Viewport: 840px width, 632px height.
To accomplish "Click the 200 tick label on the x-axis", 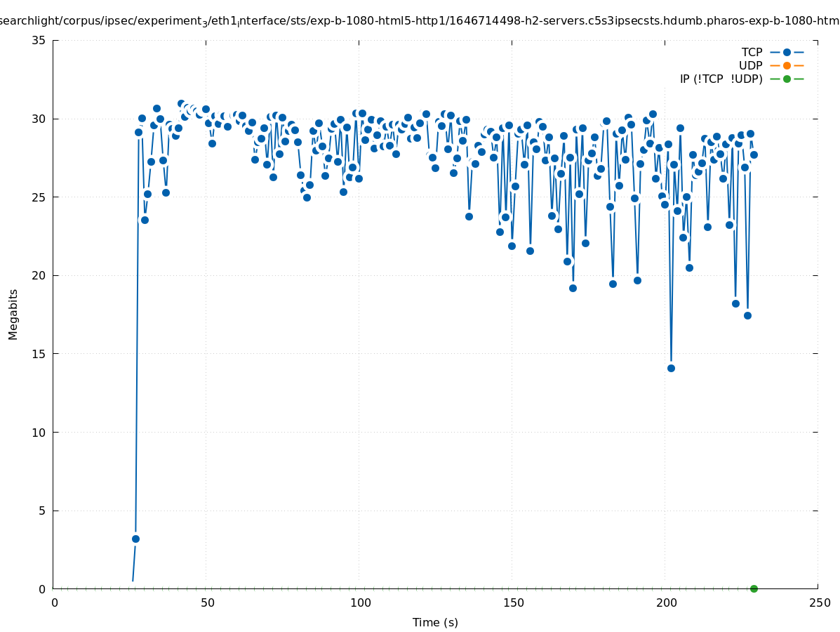I will click(665, 603).
